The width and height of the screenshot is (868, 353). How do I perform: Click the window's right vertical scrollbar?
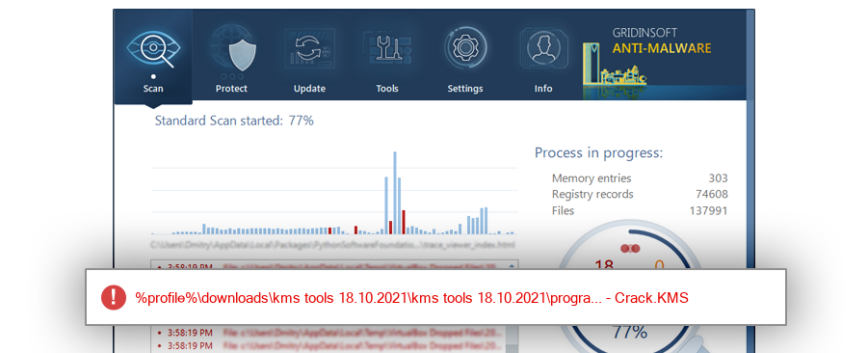click(x=750, y=180)
